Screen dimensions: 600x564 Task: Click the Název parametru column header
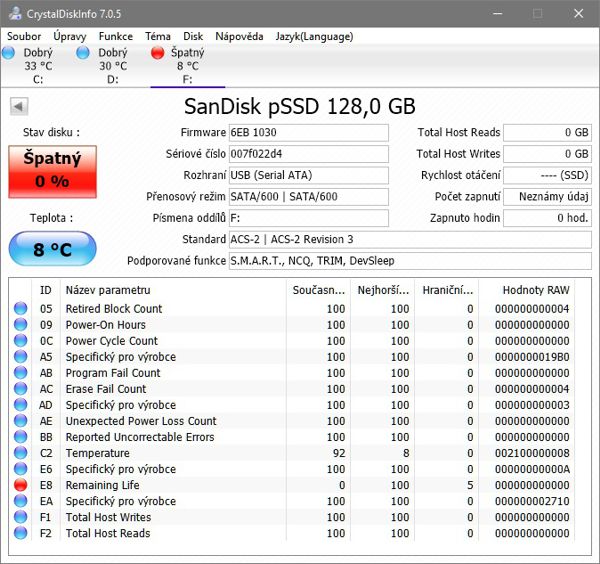173,290
